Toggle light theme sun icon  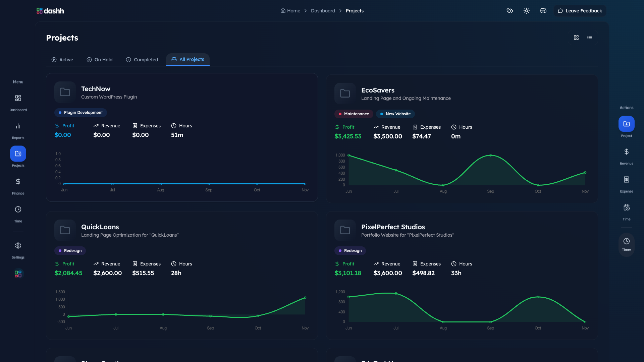point(526,11)
